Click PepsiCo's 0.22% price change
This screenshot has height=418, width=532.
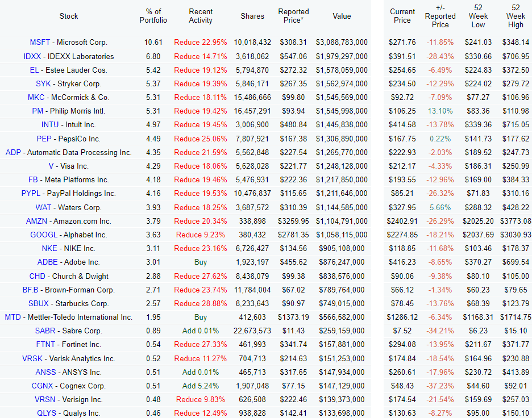pyautogui.click(x=440, y=139)
